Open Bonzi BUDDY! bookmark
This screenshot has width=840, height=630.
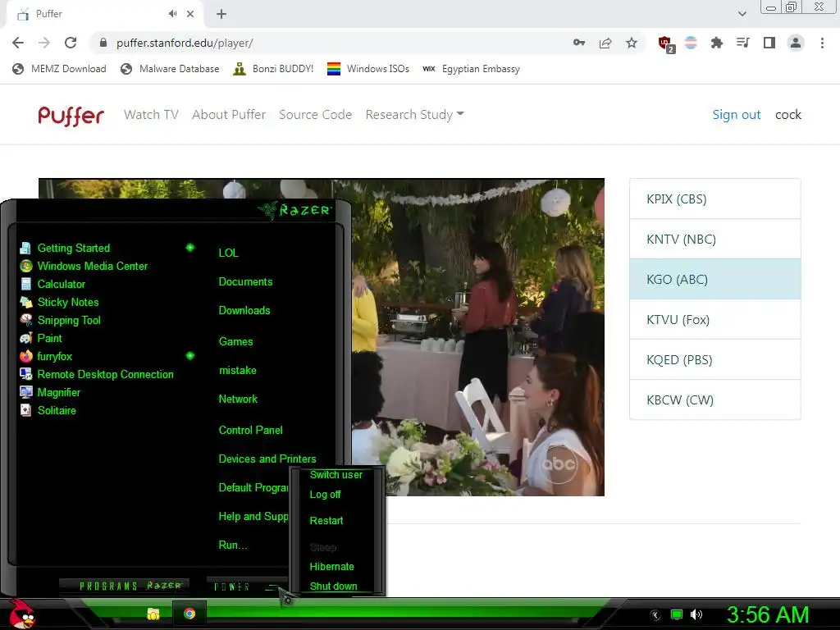[x=273, y=69]
